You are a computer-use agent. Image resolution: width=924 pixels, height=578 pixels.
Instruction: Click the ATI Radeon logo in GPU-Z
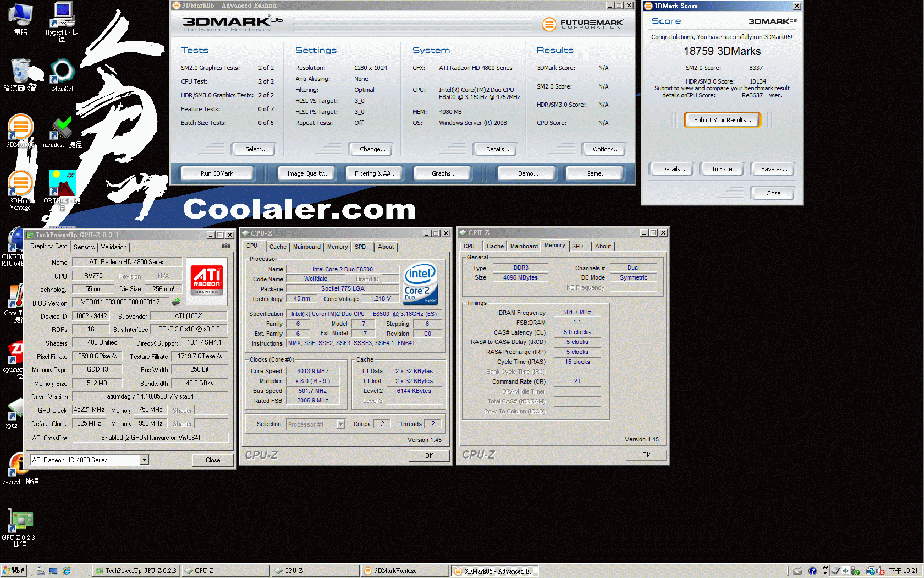tap(207, 280)
